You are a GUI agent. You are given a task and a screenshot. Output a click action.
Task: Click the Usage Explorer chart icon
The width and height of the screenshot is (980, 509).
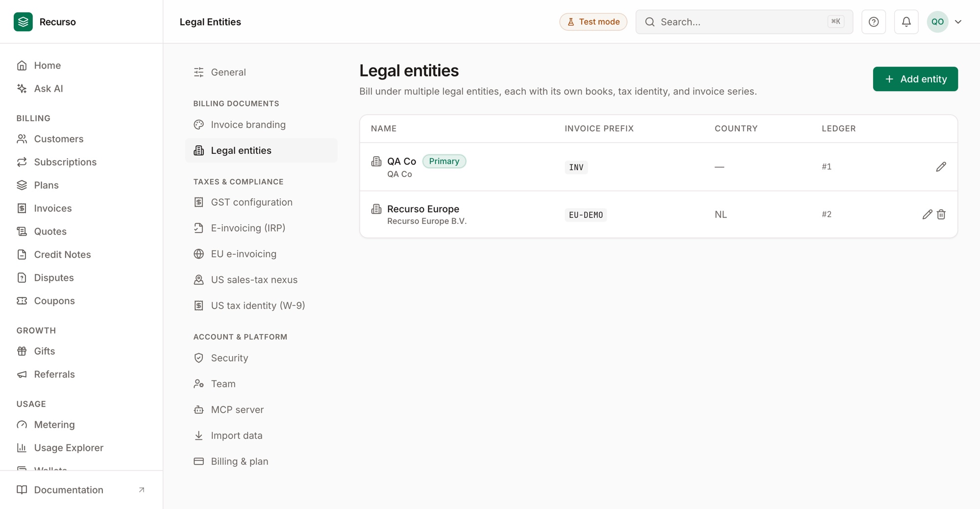[x=22, y=448]
